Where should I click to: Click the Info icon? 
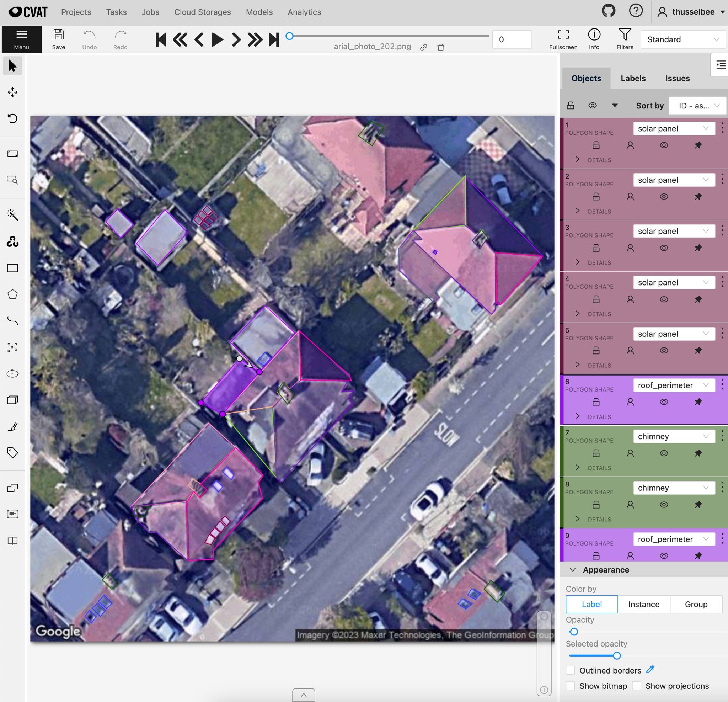coord(594,39)
